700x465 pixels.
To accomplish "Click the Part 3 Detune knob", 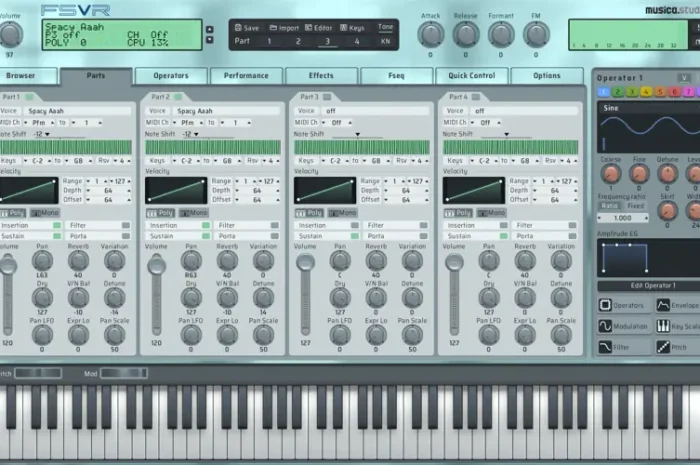I will pos(412,299).
